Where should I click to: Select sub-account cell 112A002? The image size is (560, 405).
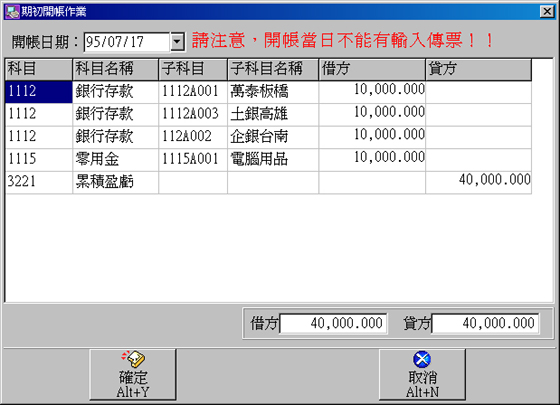[x=193, y=137]
